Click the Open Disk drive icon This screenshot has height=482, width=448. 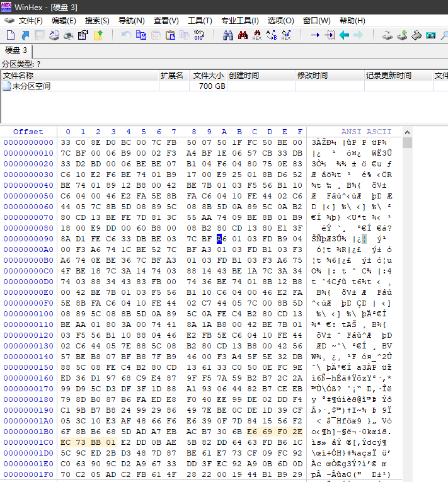388,35
